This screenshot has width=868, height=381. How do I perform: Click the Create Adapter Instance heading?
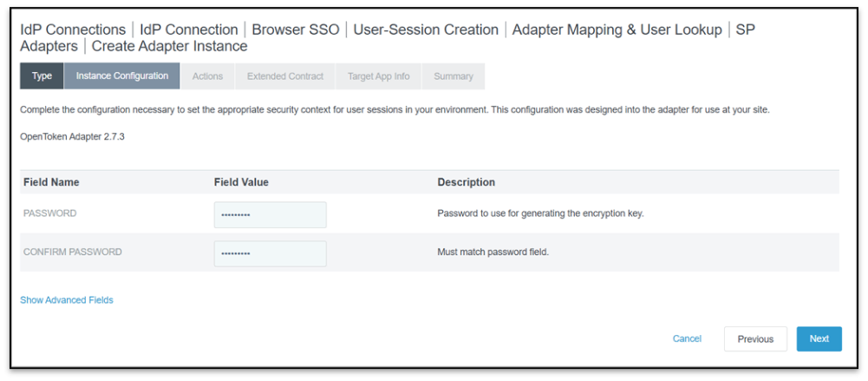pos(169,46)
